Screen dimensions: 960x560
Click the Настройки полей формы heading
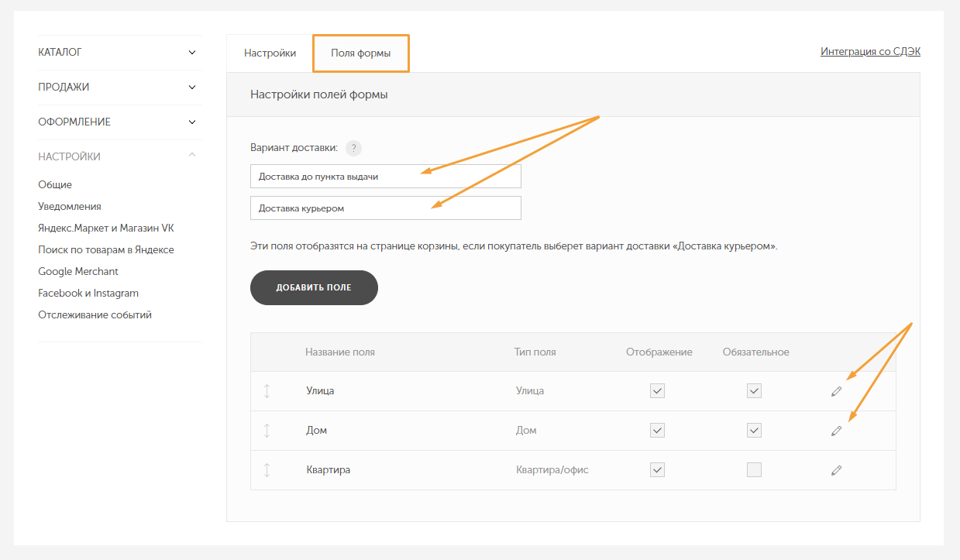(x=319, y=94)
